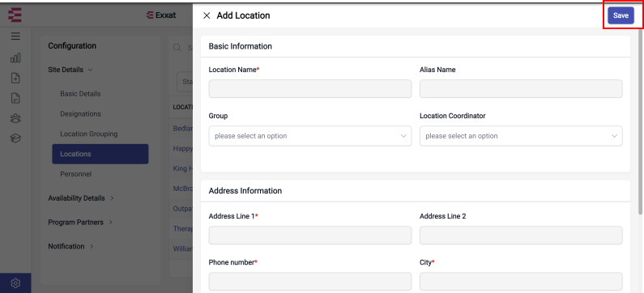
Task: Click the Address Line 1 input field
Action: coord(310,236)
